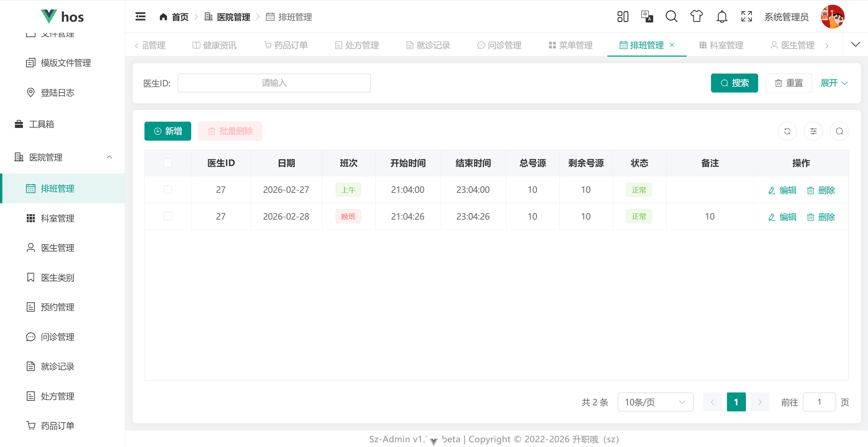Switch to the 科室管理 tab

[722, 45]
